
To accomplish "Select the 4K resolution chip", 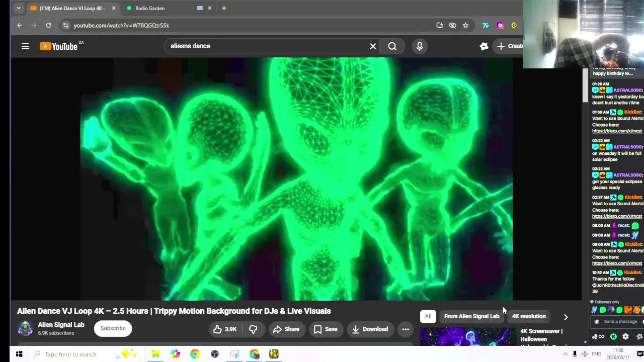I will pyautogui.click(x=529, y=316).
